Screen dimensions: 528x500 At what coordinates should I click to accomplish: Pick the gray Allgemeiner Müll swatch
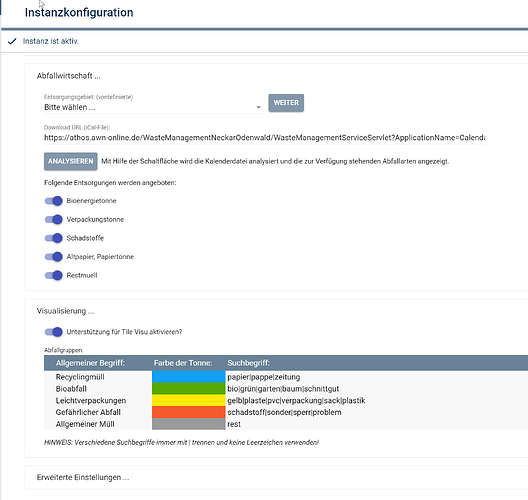coord(189,424)
